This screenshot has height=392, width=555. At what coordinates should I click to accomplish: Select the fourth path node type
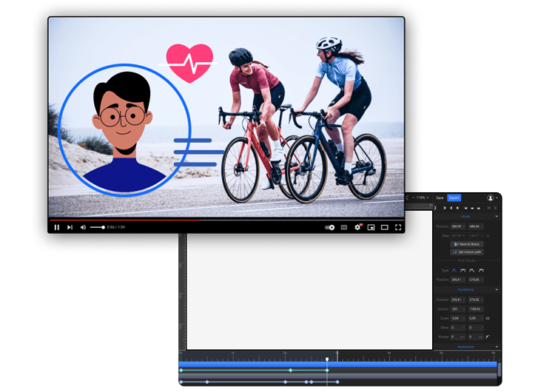481,271
